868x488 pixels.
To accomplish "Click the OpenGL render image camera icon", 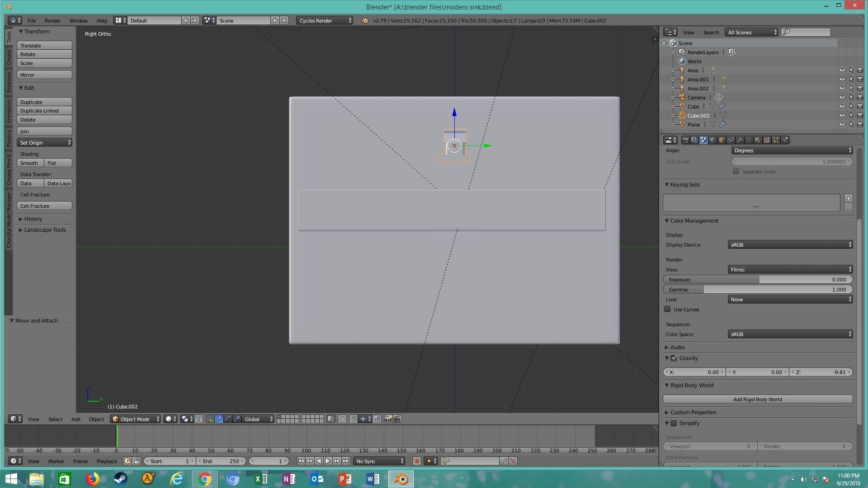I will (x=388, y=419).
